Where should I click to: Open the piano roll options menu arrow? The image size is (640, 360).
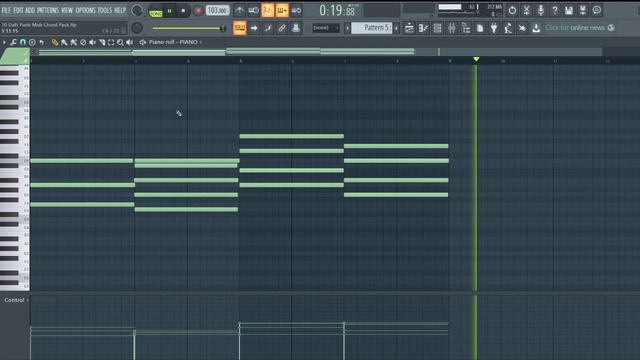click(x=4, y=42)
